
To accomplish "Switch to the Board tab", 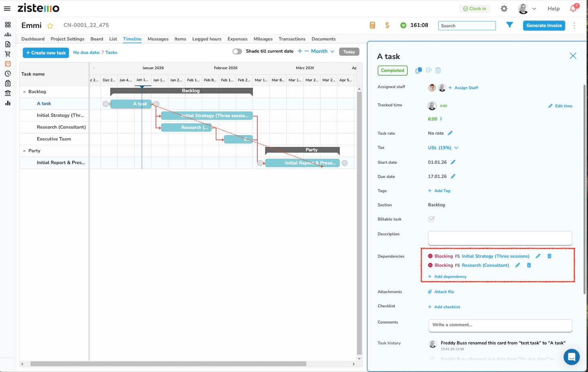I will pyautogui.click(x=96, y=39).
